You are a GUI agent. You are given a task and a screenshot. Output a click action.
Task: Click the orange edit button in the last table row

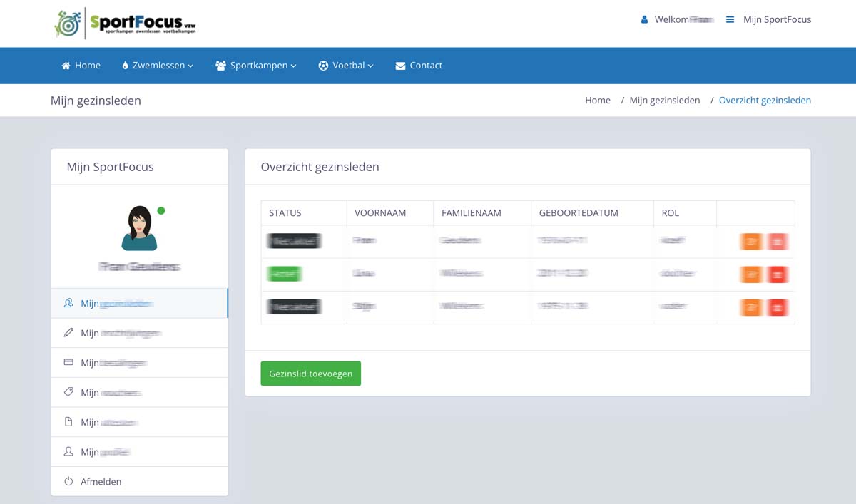pyautogui.click(x=751, y=307)
